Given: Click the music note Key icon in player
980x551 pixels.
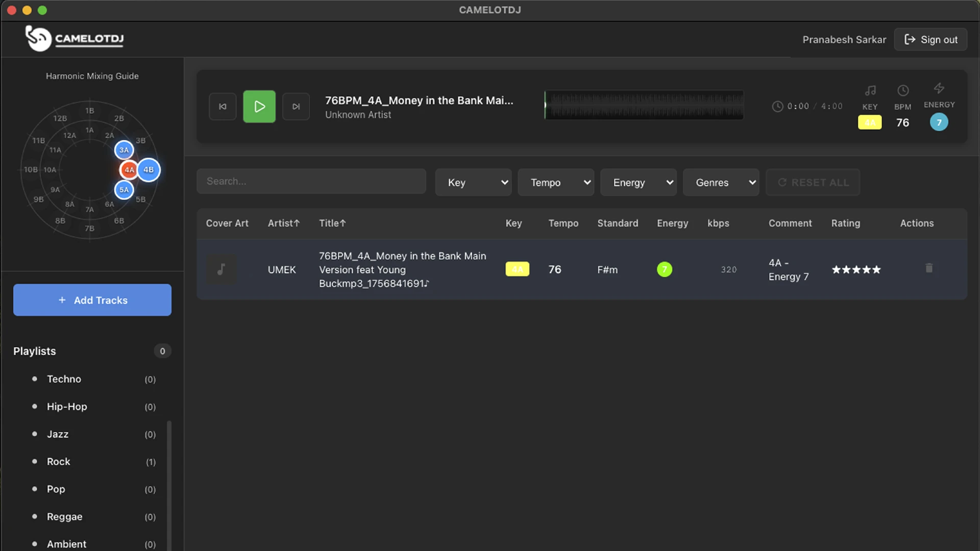Looking at the screenshot, I should 870,90.
